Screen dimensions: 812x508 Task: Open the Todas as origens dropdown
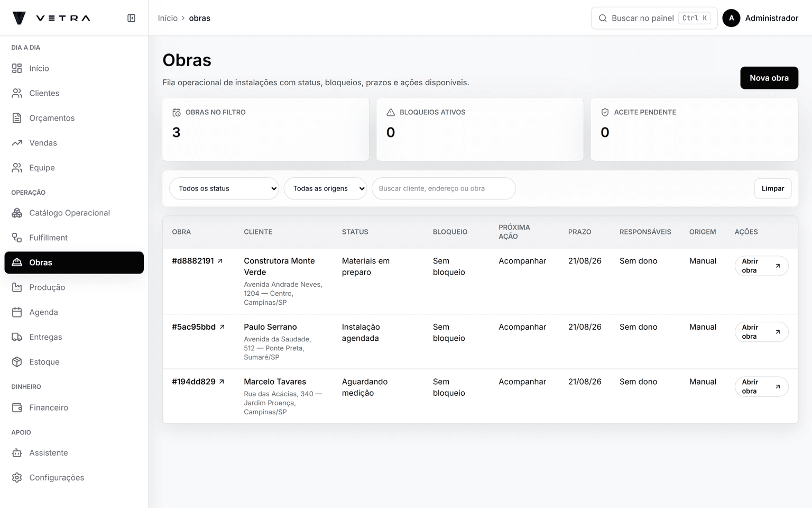click(x=325, y=188)
